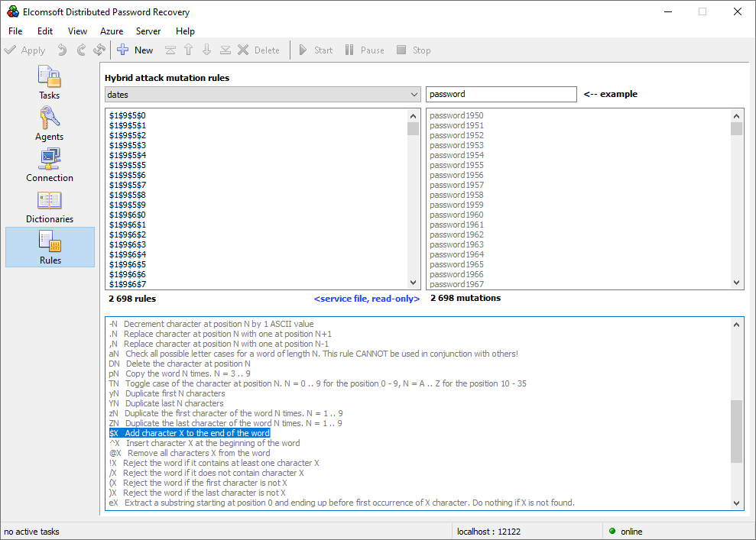Open the Tasks panel
Screen dimensions: 756x540
pyautogui.click(x=49, y=82)
